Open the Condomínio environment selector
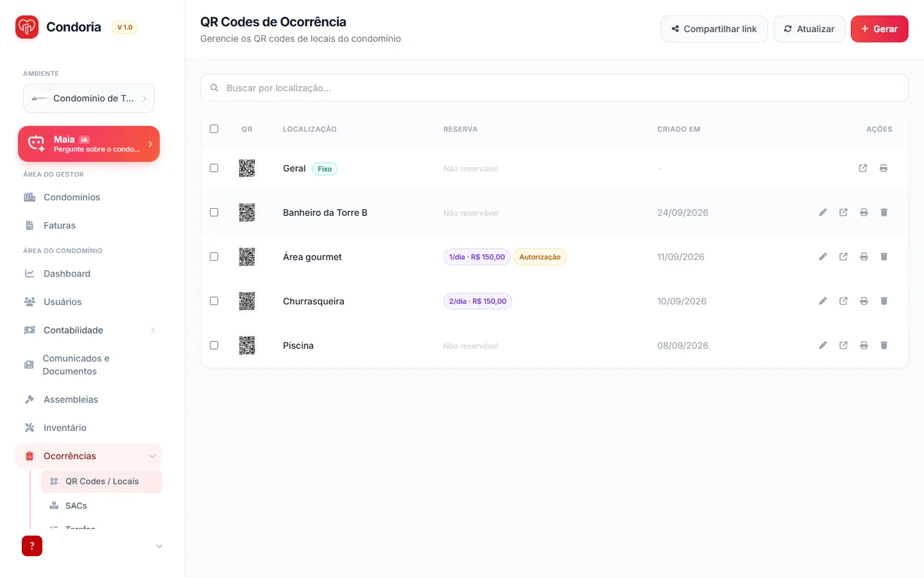Viewport: 924px width, 578px height. (x=89, y=98)
